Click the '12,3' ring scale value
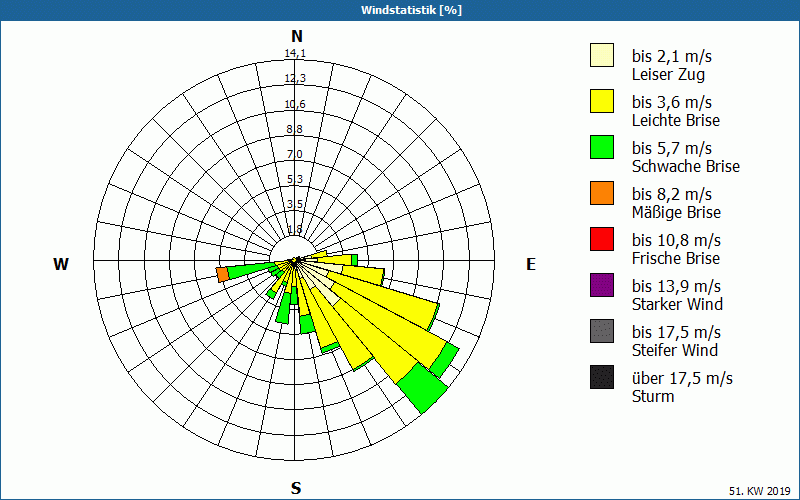This screenshot has width=800, height=500. click(295, 79)
